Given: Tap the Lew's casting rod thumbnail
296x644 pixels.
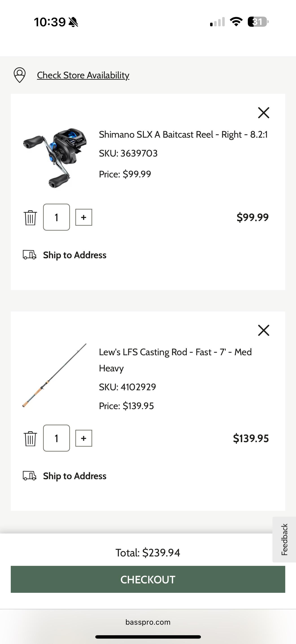Looking at the screenshot, I should [54, 375].
